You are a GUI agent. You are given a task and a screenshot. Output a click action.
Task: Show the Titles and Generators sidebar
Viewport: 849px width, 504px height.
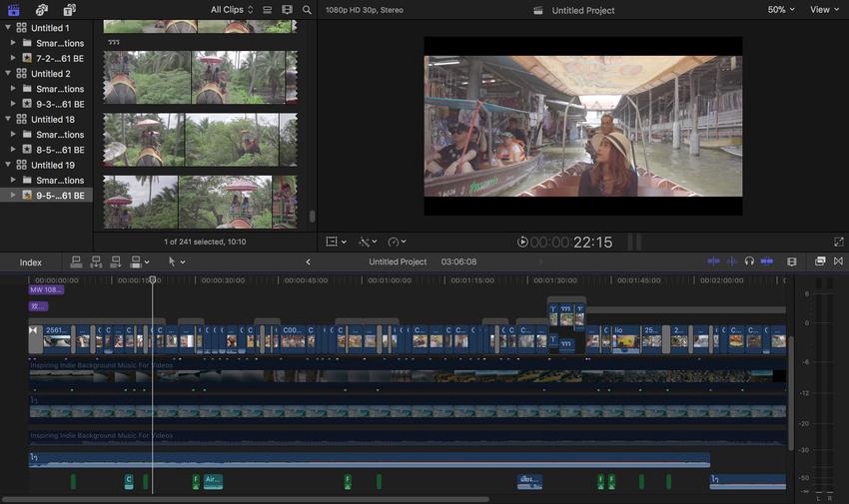tap(69, 9)
